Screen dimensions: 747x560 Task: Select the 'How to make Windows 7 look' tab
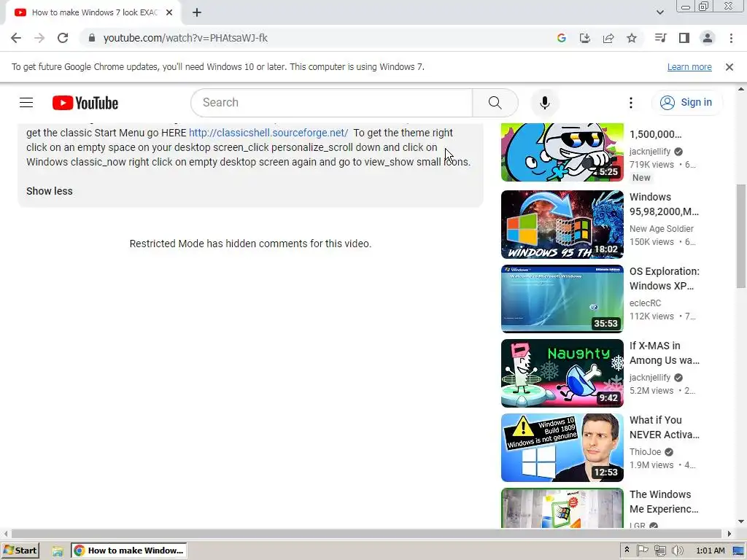93,12
